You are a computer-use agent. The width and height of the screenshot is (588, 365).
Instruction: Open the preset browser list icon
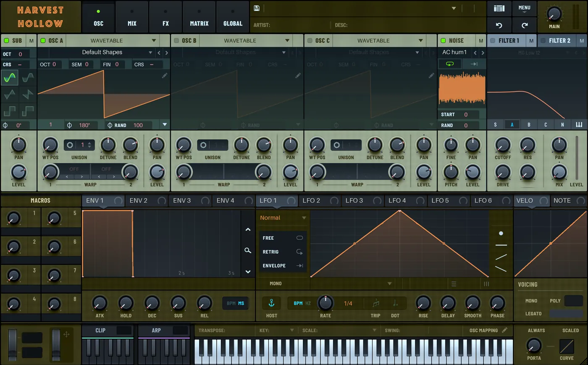coord(499,8)
